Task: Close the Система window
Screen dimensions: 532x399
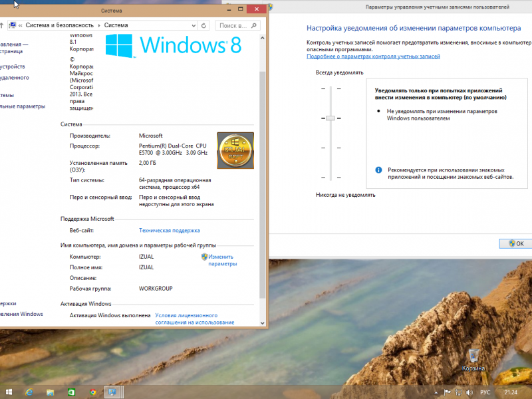Action: (x=257, y=9)
